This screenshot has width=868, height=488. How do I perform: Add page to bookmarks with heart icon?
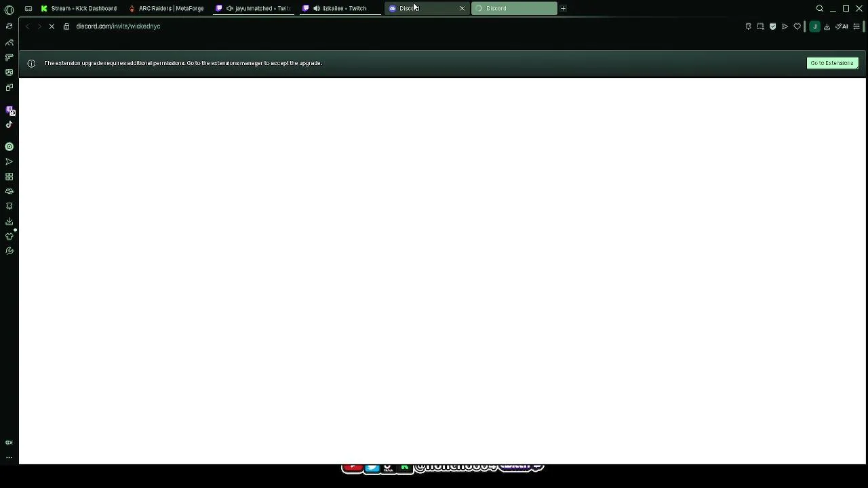[797, 26]
